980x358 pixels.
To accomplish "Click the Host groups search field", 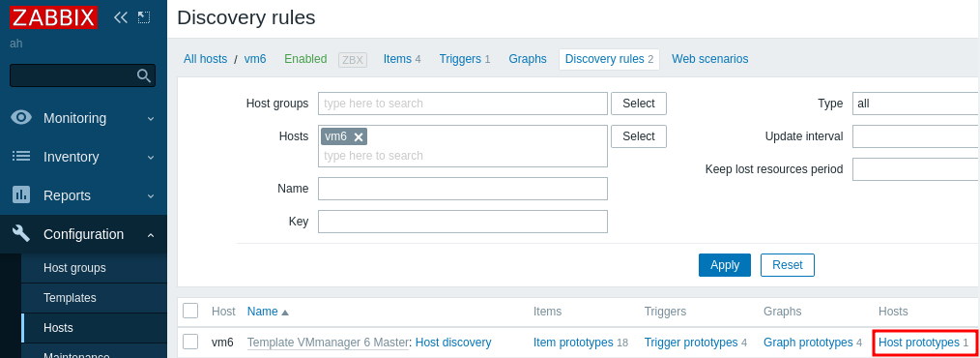I will (x=463, y=104).
